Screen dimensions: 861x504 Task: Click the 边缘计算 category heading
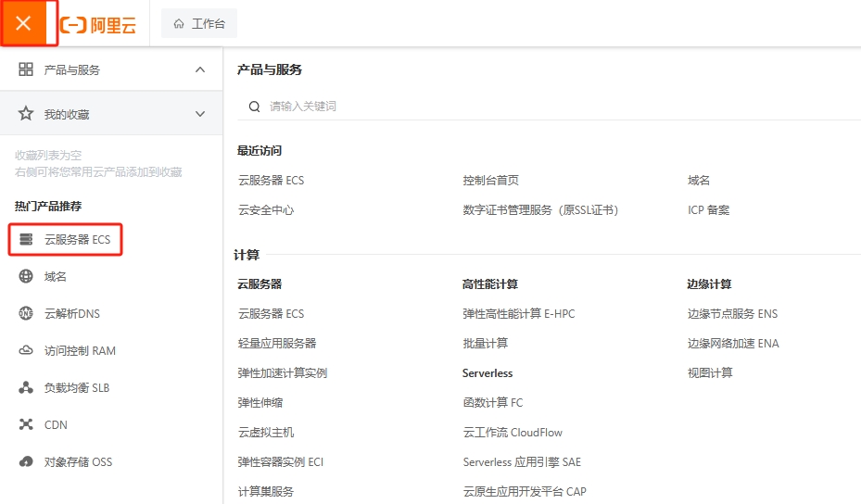click(x=709, y=283)
